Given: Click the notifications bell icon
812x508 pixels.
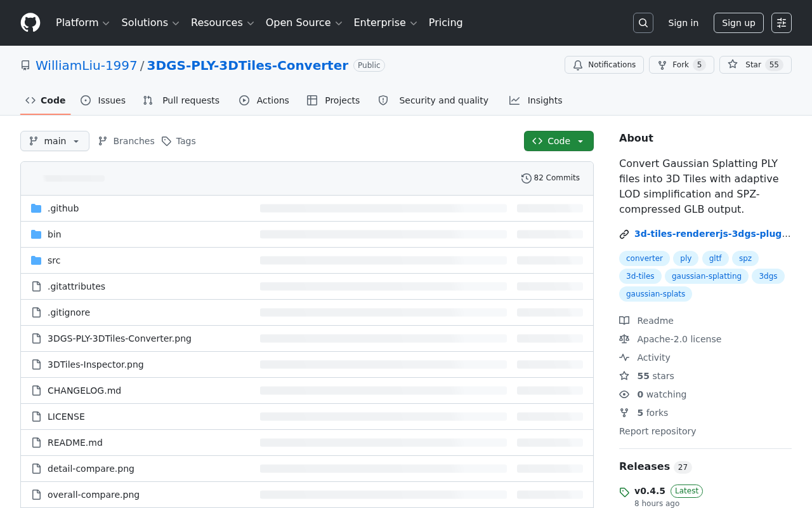Looking at the screenshot, I should click(x=578, y=65).
